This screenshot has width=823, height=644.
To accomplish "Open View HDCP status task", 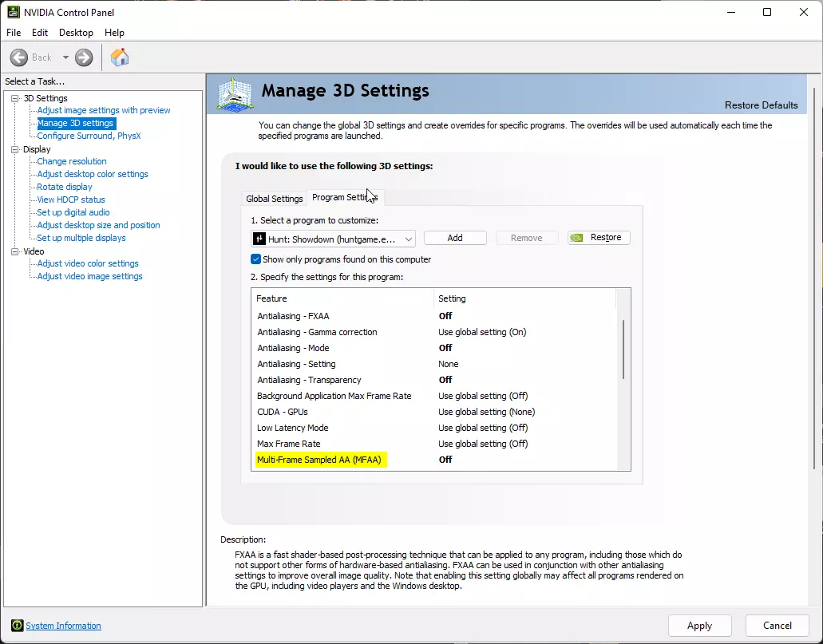I will tap(71, 200).
